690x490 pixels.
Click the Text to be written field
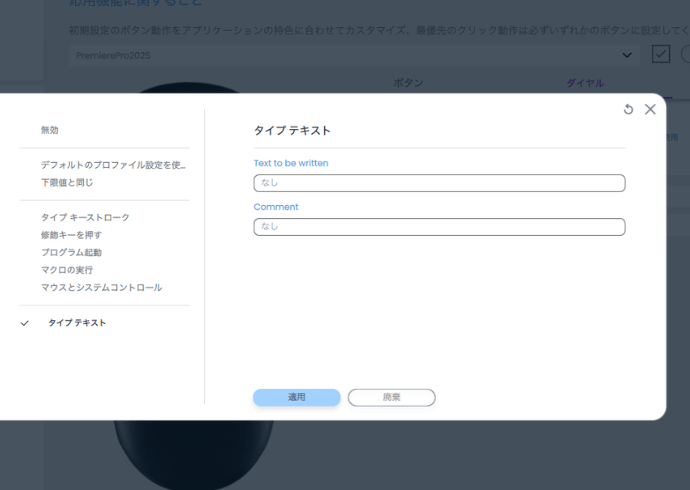coord(439,183)
